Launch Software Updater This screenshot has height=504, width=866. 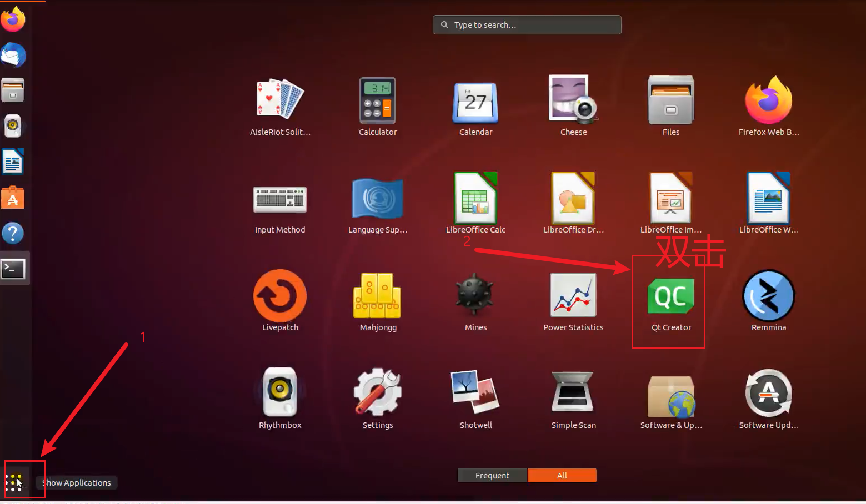click(769, 393)
